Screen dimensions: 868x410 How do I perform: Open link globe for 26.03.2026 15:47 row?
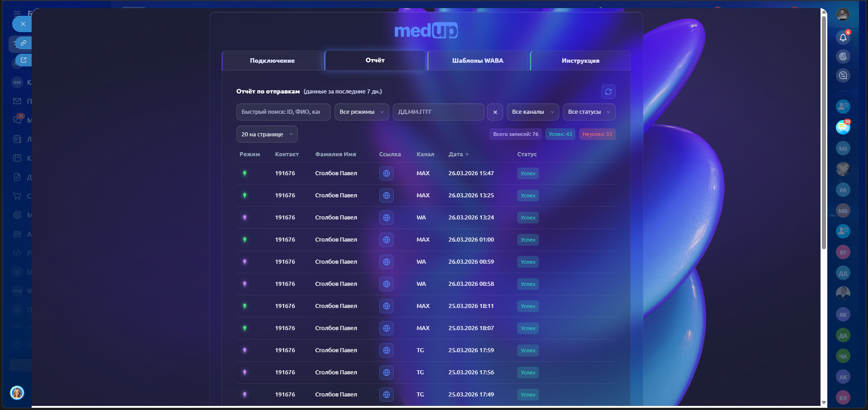387,173
